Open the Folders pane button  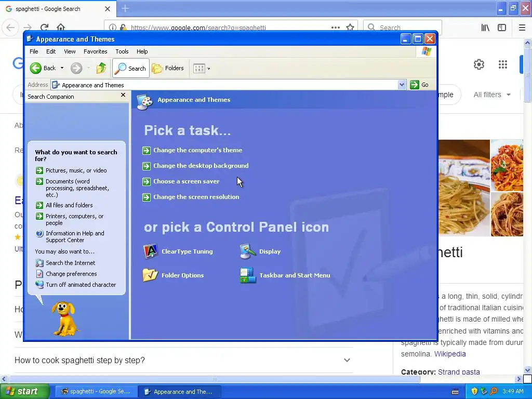coord(168,68)
